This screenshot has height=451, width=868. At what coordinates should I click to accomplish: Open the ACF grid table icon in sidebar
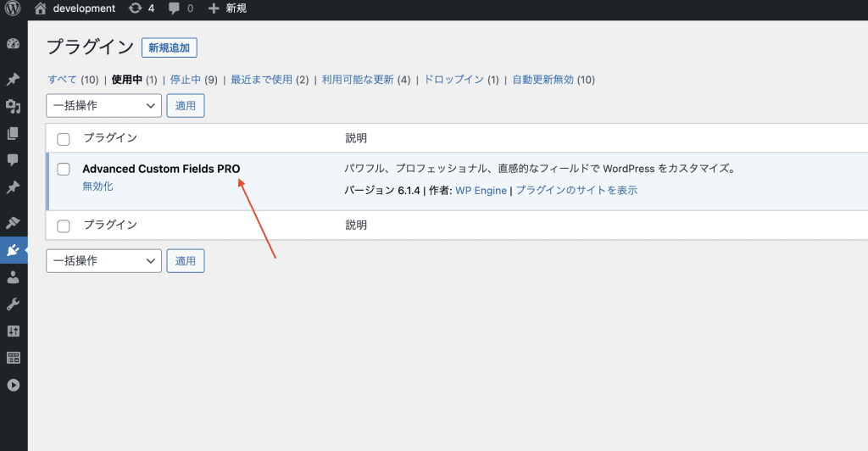14,358
